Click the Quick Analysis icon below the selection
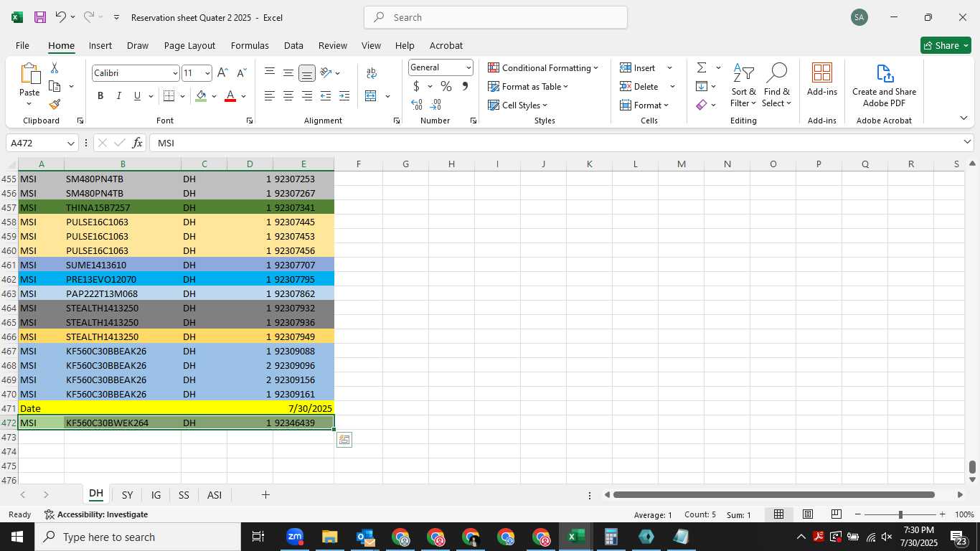The height and width of the screenshot is (551, 980). (x=344, y=440)
